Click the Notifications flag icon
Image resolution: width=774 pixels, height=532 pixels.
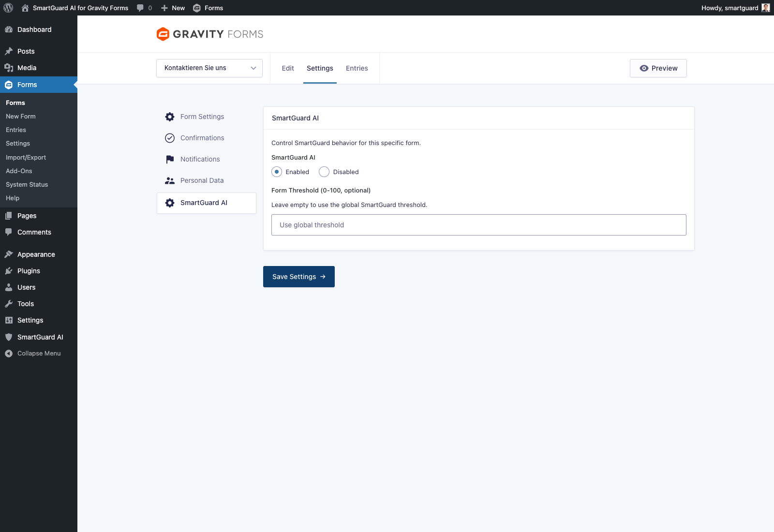tap(170, 159)
